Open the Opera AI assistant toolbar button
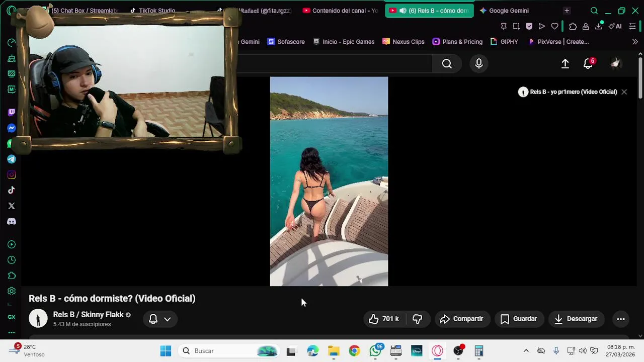644x362 pixels. tap(615, 26)
